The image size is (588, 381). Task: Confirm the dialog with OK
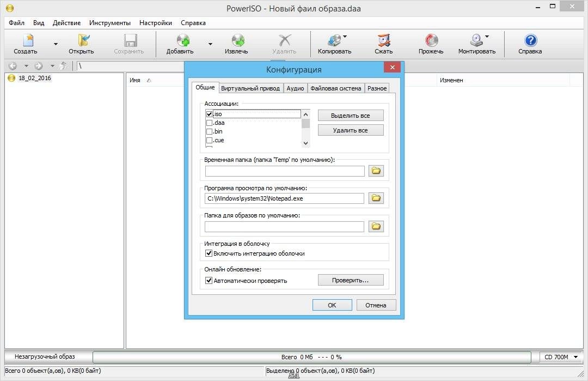pos(332,305)
